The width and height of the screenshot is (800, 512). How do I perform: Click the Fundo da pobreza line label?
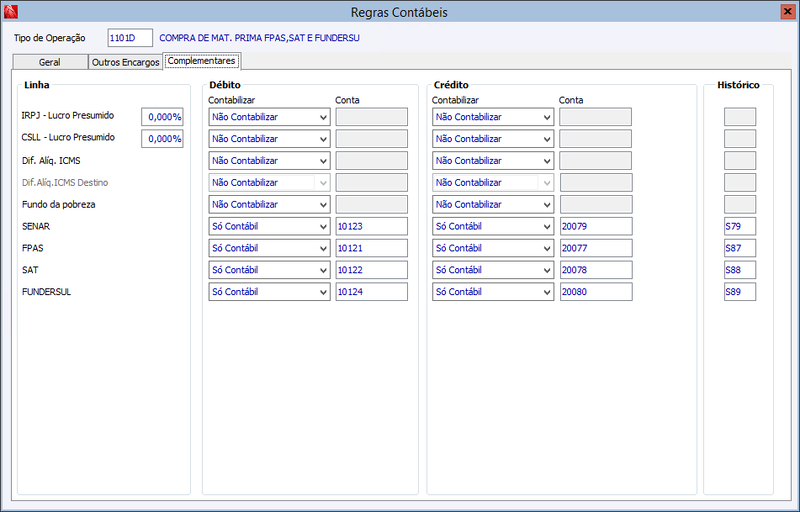[59, 204]
